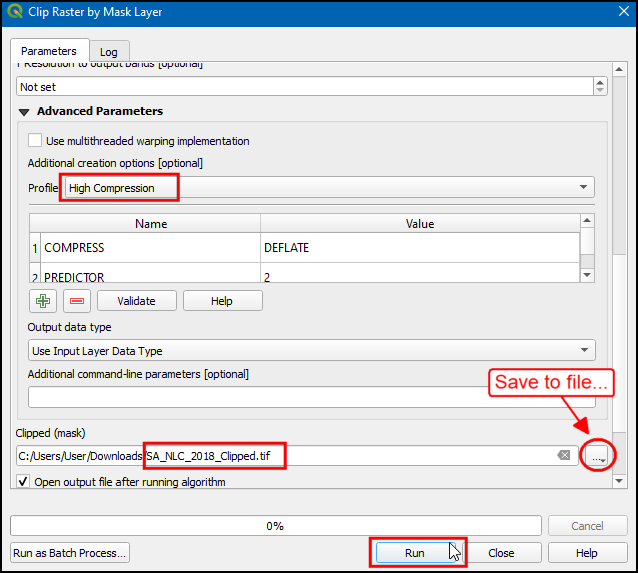This screenshot has height=573, width=638.
Task: Click the Run button
Action: 415,553
